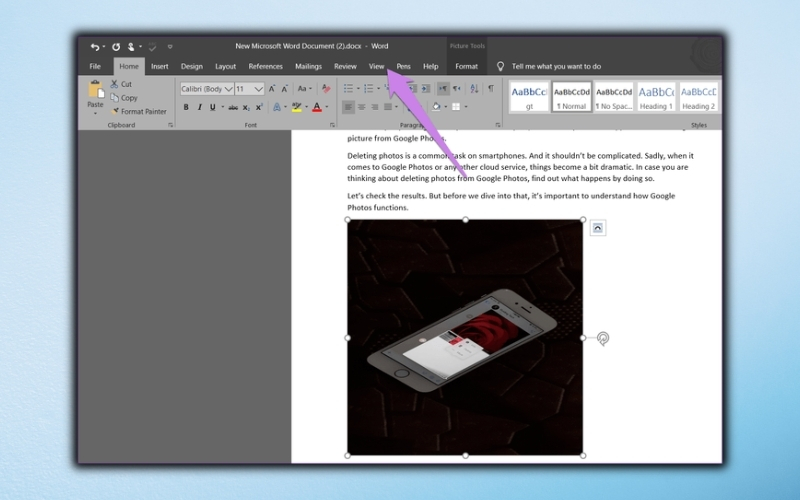Toggle Align Left paragraph alignment

point(348,107)
